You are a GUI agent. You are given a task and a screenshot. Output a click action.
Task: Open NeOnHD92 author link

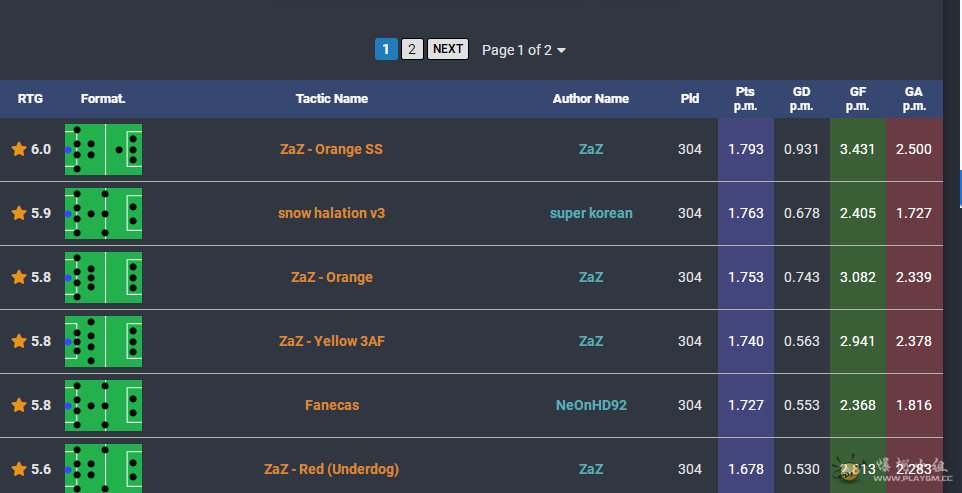pos(591,405)
